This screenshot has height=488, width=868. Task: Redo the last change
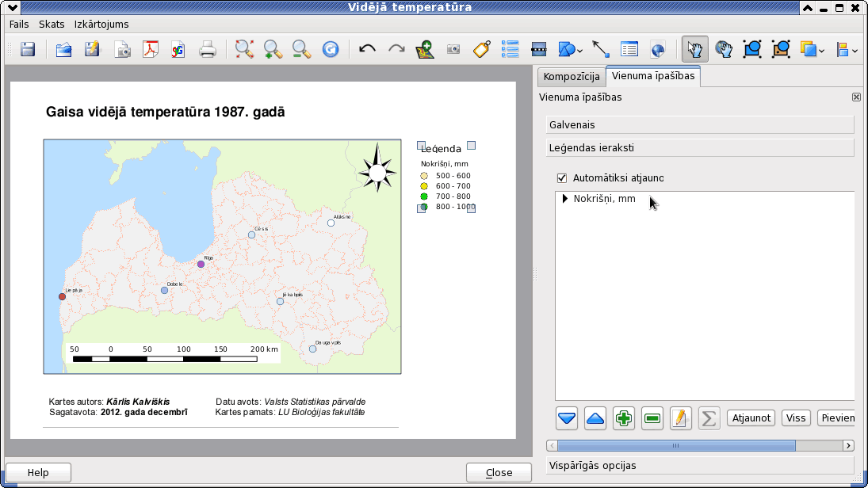[396, 50]
